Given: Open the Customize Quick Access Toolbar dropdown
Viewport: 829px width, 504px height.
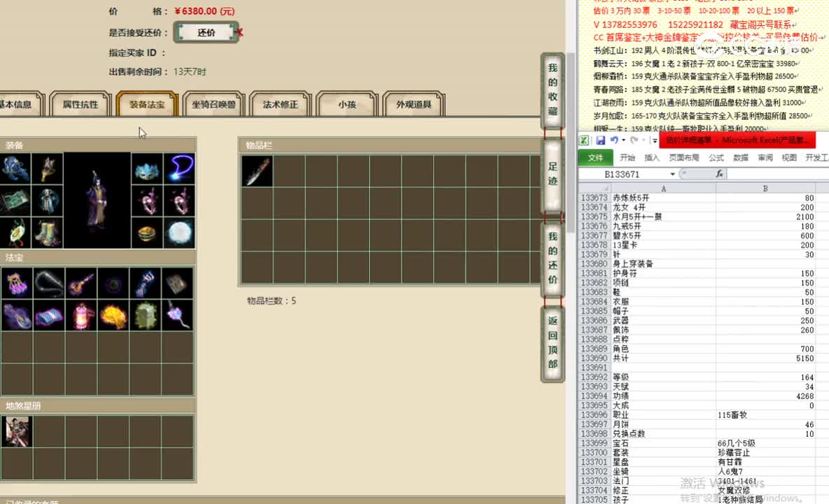Looking at the screenshot, I should pyautogui.click(x=655, y=141).
